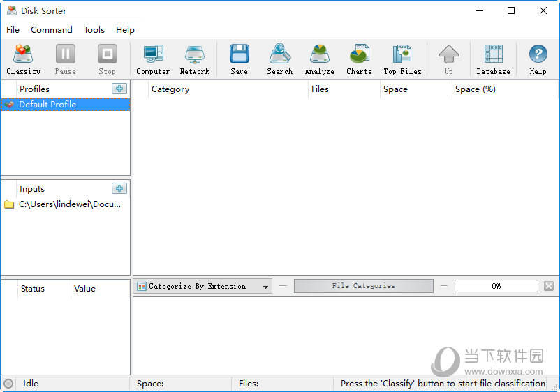Add a new profile with plus button

click(119, 89)
